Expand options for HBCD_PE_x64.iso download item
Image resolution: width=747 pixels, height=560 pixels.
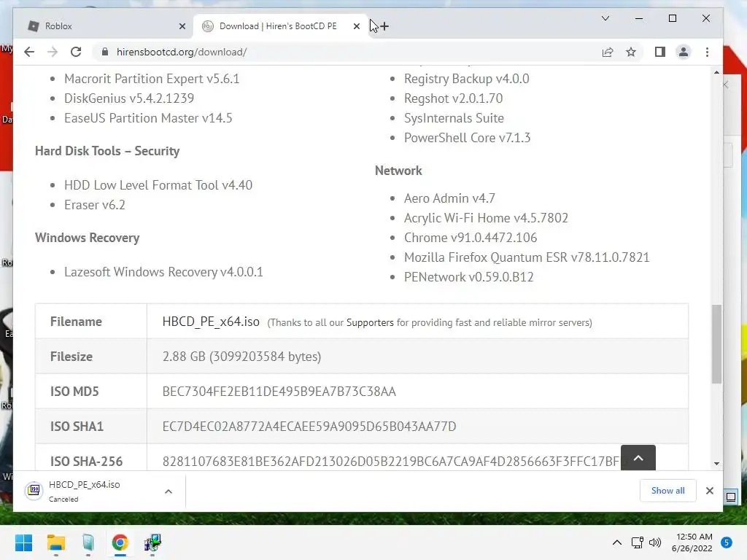(x=169, y=491)
